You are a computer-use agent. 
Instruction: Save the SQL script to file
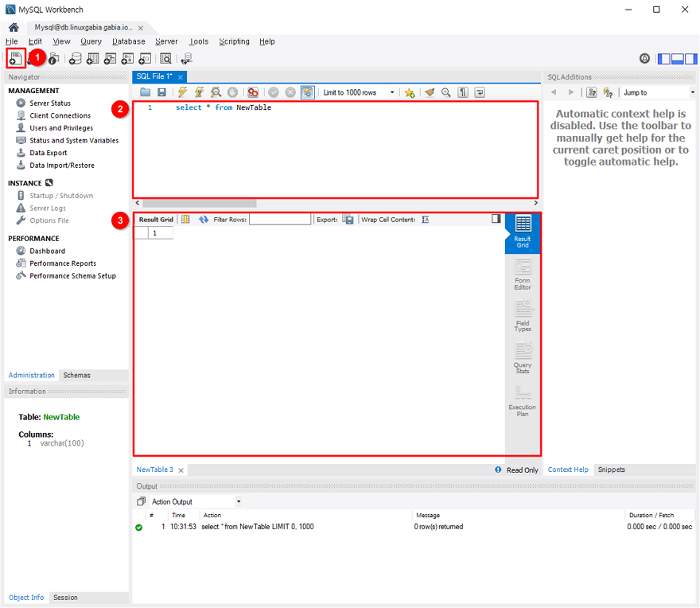161,92
